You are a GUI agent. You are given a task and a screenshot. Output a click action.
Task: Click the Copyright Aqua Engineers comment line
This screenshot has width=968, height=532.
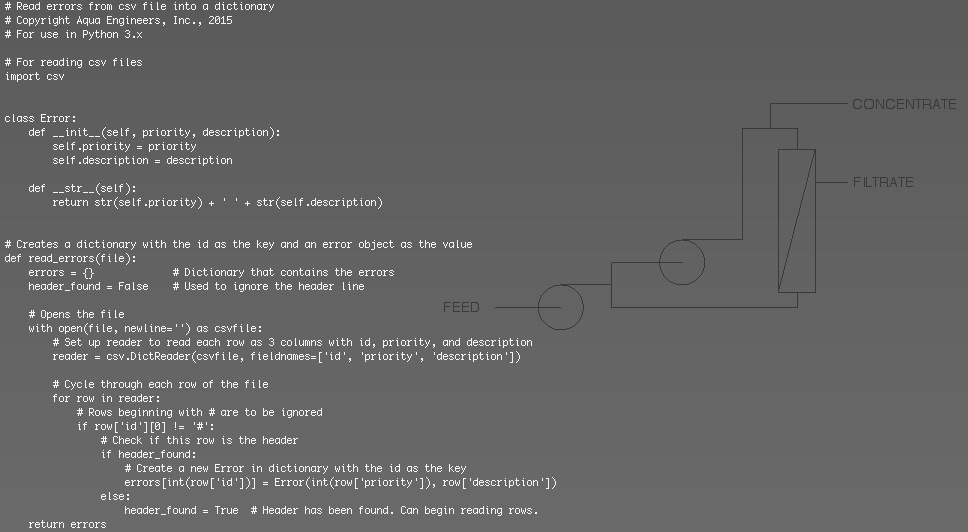coord(118,20)
